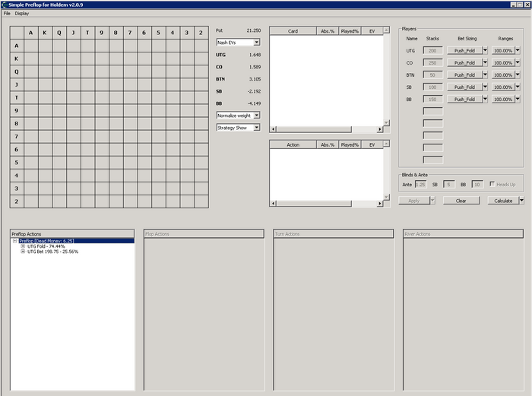Click the SB stack field showing 100
Image resolution: width=532 pixels, height=396 pixels.
click(432, 87)
